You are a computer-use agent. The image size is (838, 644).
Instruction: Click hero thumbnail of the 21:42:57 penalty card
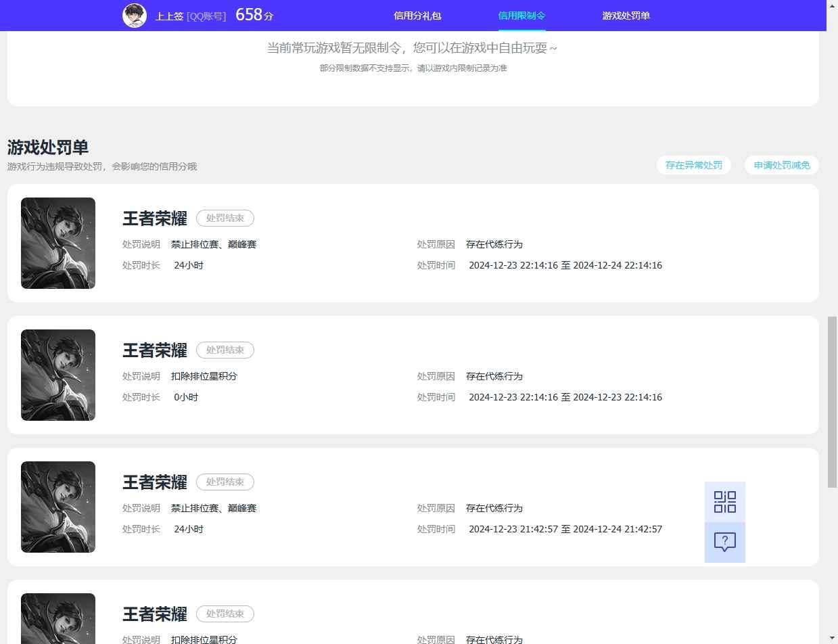58,507
